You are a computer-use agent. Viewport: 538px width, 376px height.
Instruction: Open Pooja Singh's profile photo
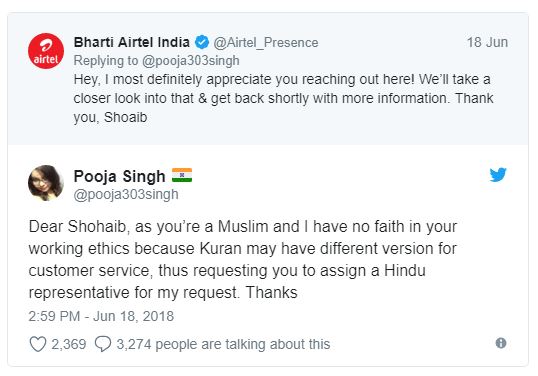coord(46,183)
